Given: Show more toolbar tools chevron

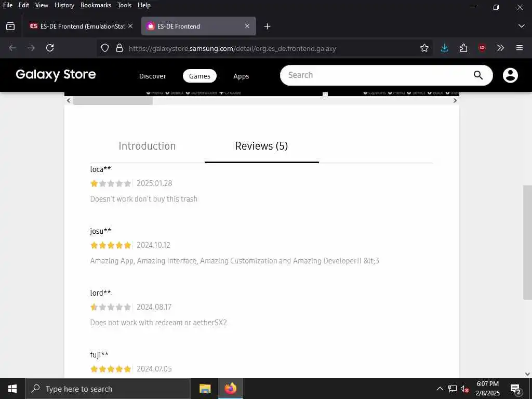Looking at the screenshot, I should [501, 48].
